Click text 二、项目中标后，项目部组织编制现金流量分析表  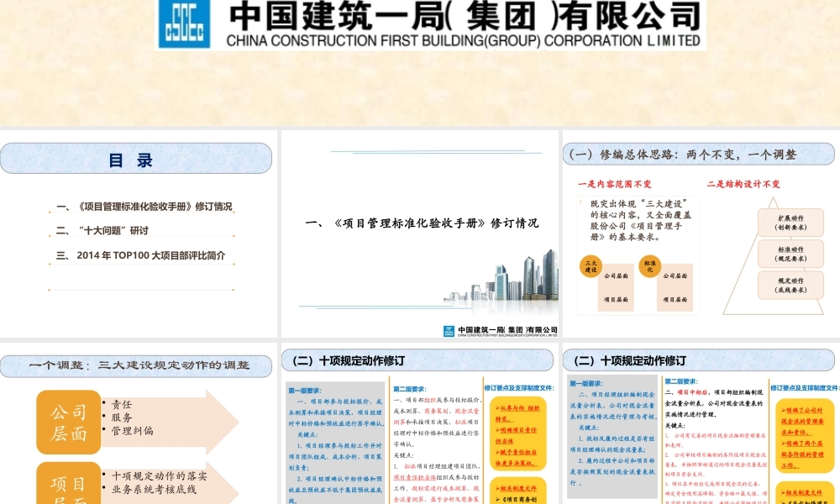pyautogui.click(x=713, y=402)
